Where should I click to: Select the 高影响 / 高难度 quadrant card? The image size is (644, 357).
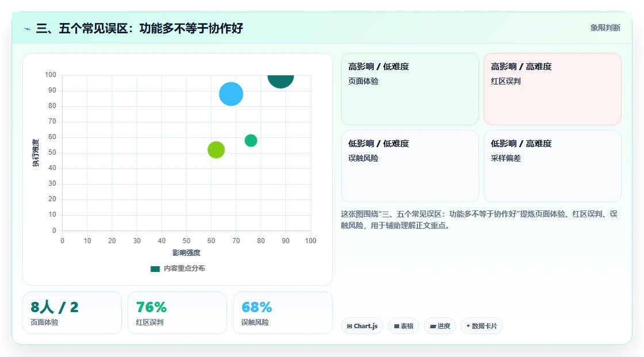point(553,89)
